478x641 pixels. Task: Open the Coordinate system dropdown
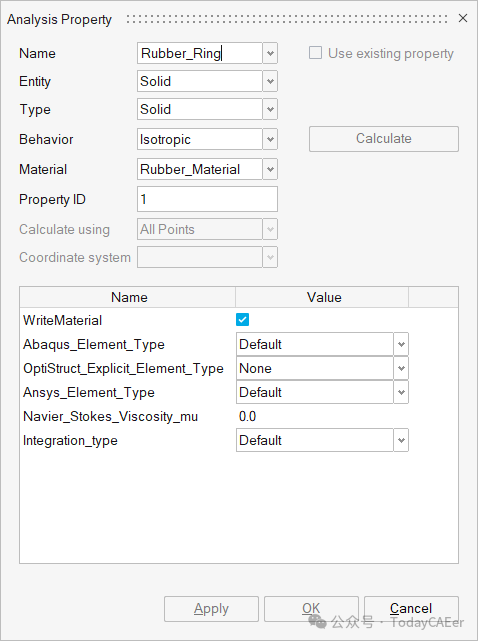click(x=270, y=257)
